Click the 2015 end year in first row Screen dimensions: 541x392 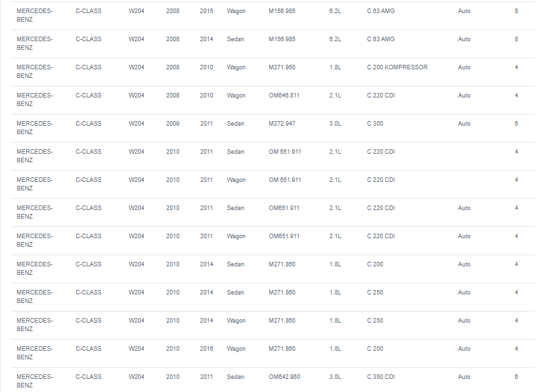pyautogui.click(x=206, y=11)
